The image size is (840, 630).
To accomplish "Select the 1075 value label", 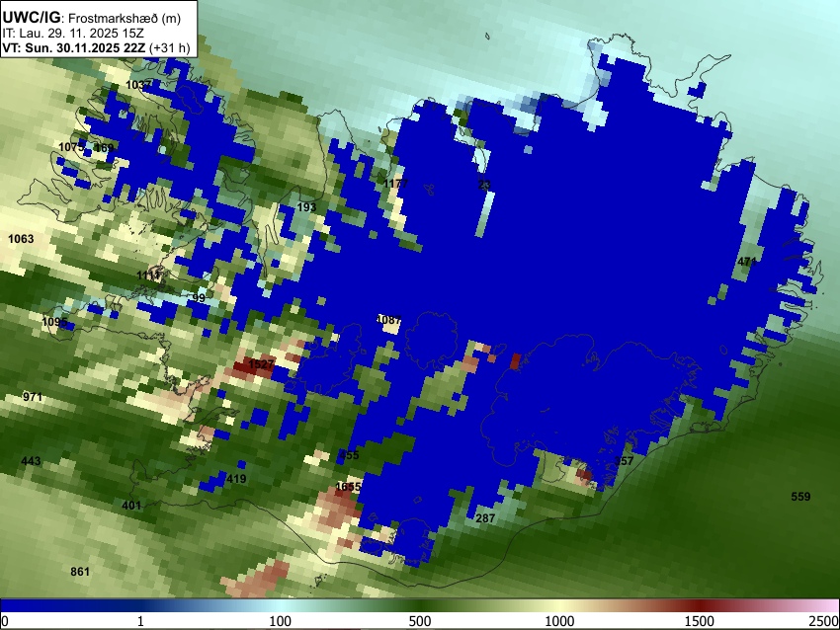I will click(71, 147).
